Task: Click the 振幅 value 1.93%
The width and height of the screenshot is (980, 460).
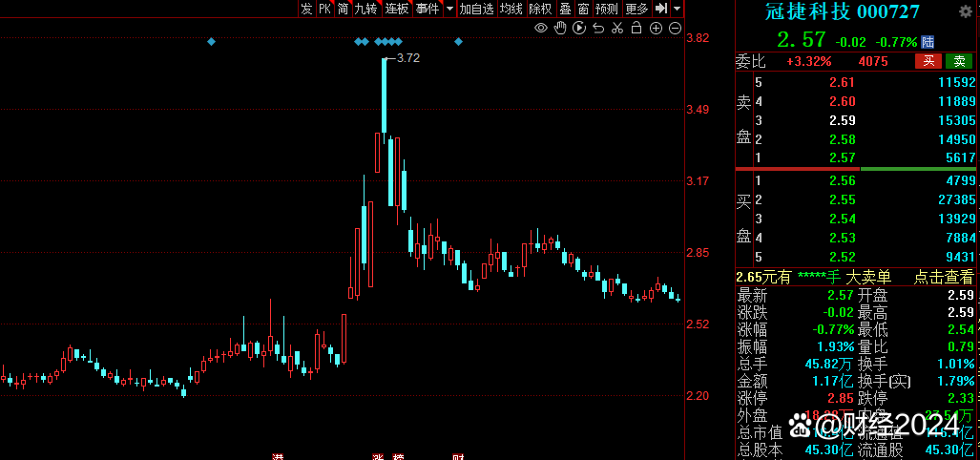Action: (836, 346)
